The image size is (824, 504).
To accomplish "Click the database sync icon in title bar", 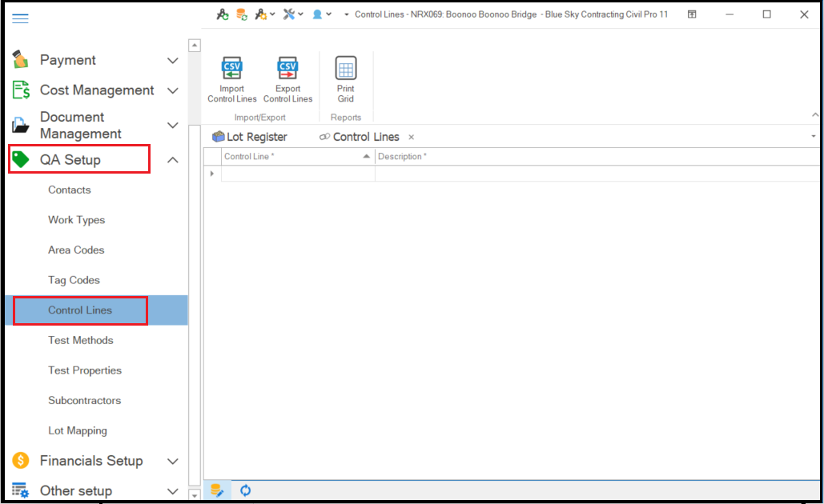I will [x=241, y=14].
